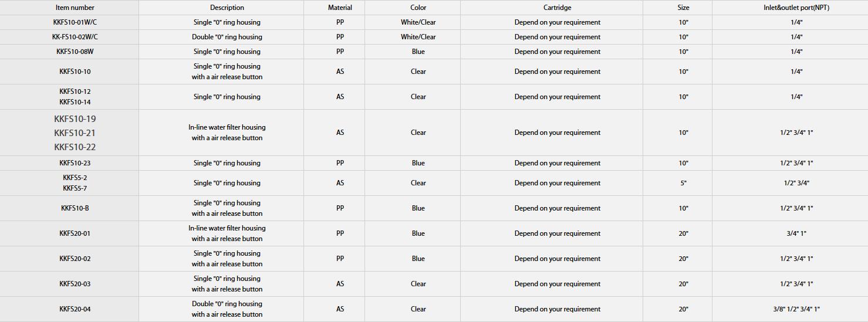Click the Inlet&outlet port(NPT) header
Viewport: 868px width, 322px height.
(x=796, y=8)
